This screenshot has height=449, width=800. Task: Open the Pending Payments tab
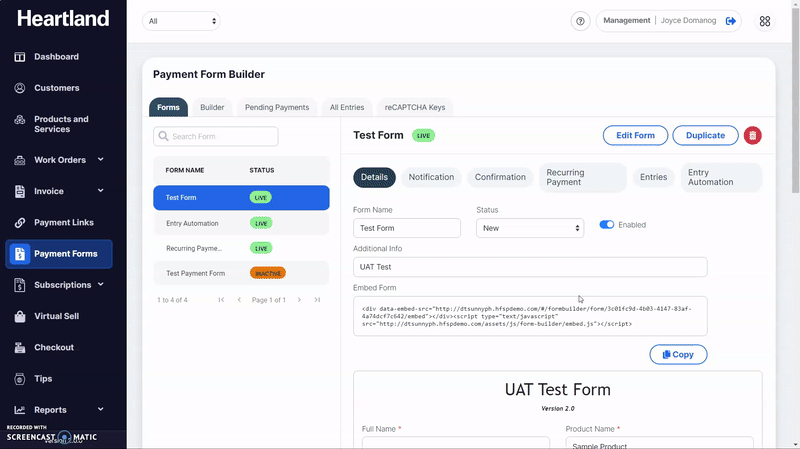[x=277, y=107]
